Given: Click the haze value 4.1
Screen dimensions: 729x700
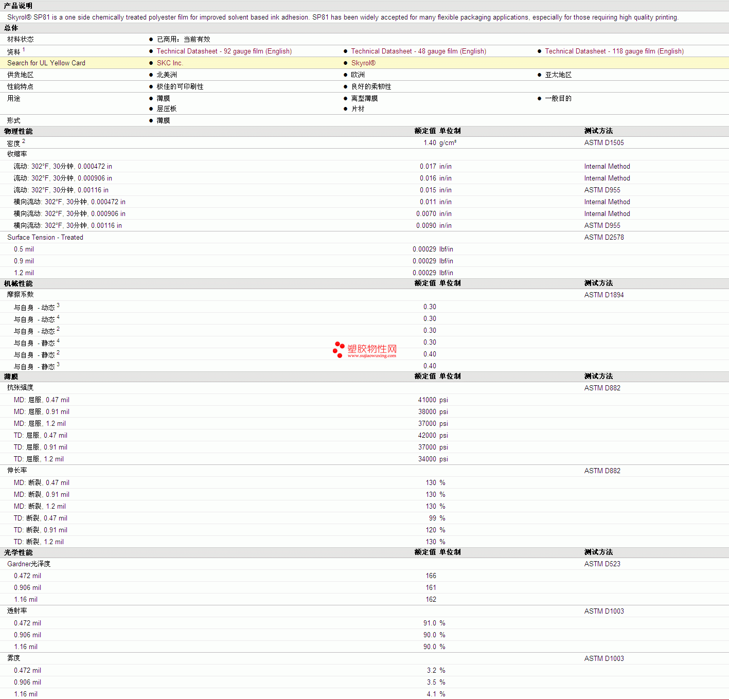Looking at the screenshot, I should click(431, 694).
